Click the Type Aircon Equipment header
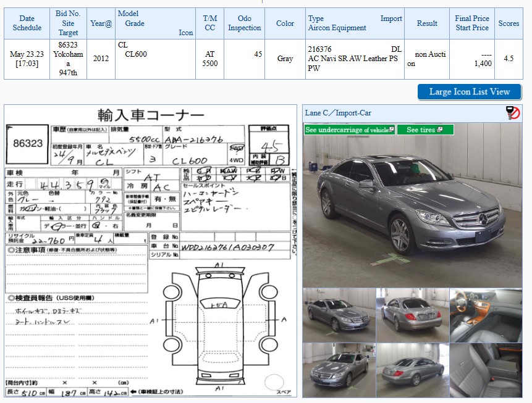Screen dimensions: 532x403 (355, 23)
